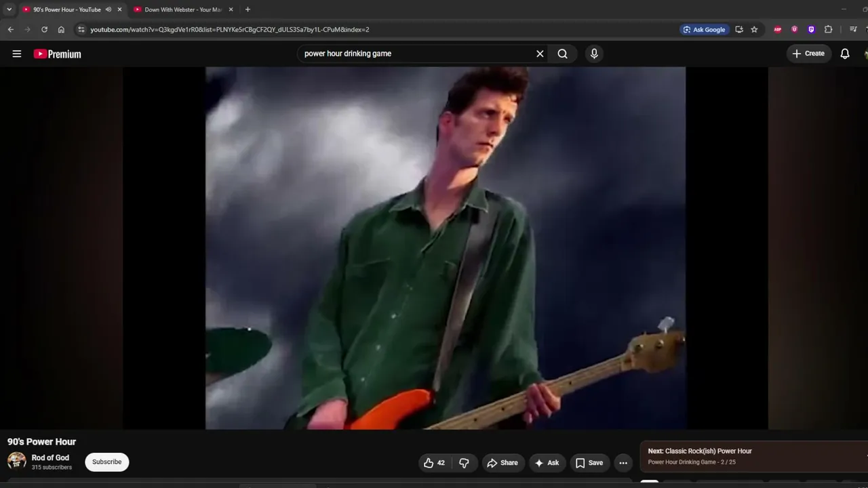This screenshot has width=868, height=488.
Task: Click the 'Next: Classic Rock(ish) Power Hour' playlist panel
Action: pos(754,456)
